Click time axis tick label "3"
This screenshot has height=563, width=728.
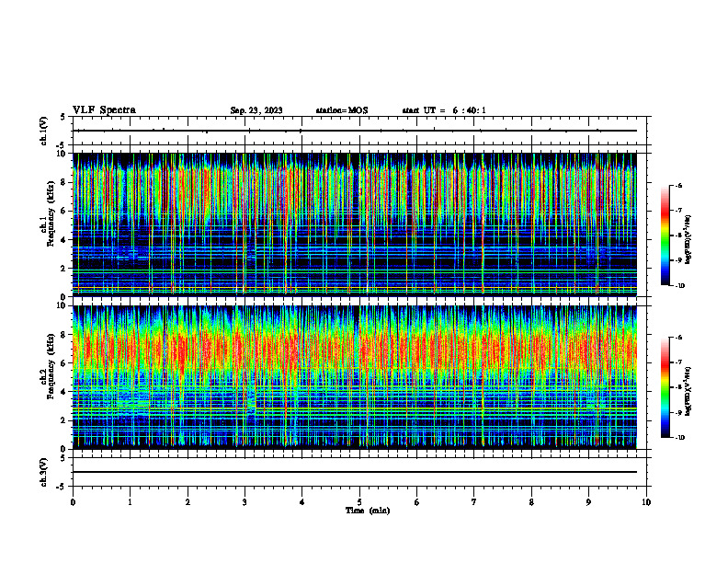(245, 502)
